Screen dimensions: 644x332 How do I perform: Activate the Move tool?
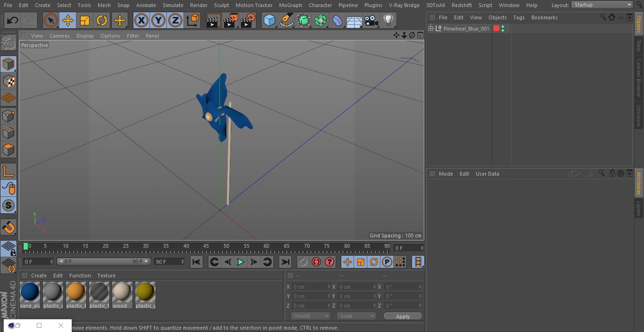(x=68, y=20)
